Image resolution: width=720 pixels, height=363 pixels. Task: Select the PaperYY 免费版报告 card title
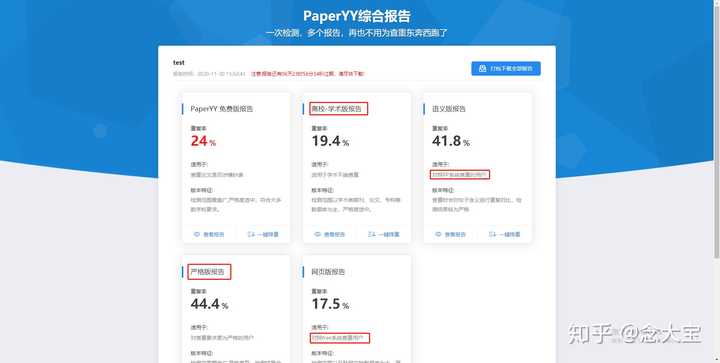[221, 109]
